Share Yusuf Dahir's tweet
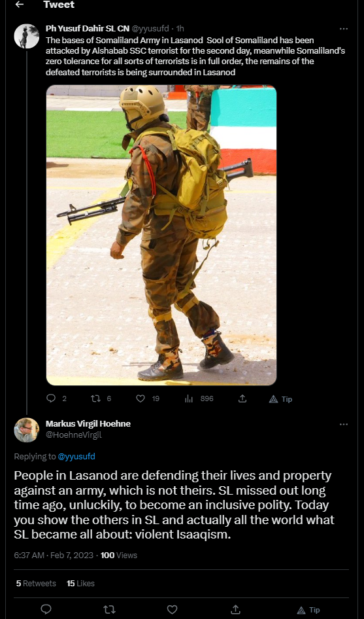 click(x=242, y=398)
